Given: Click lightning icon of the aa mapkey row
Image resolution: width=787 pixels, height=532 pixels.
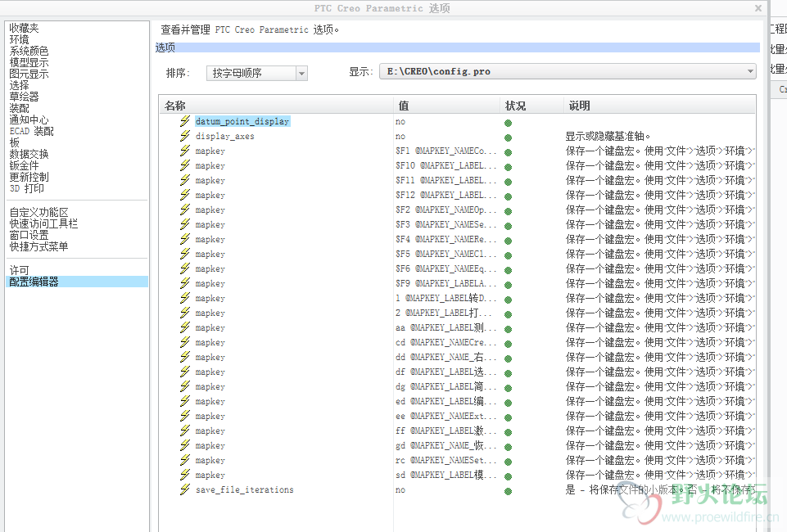Looking at the screenshot, I should 185,327.
